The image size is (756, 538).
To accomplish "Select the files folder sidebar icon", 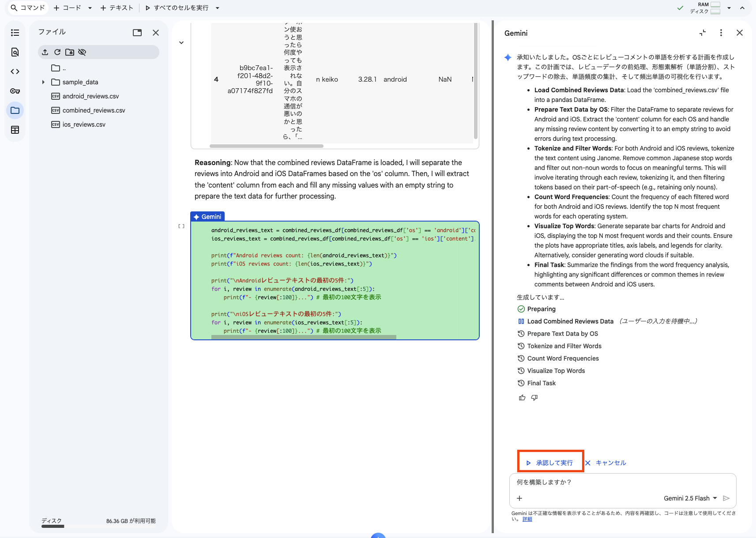I will tap(15, 110).
